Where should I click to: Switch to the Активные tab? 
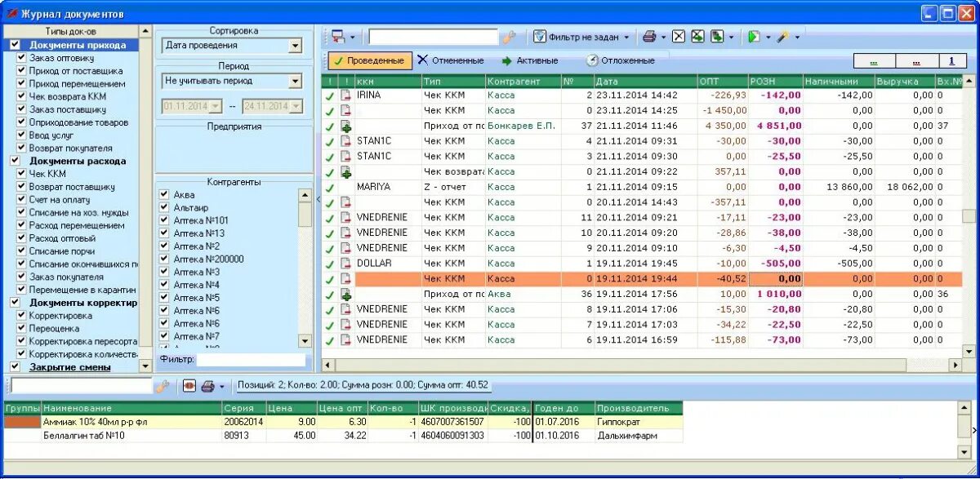530,60
